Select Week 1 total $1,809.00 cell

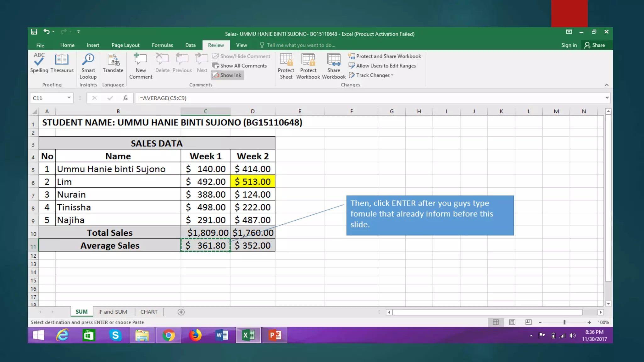coord(205,233)
